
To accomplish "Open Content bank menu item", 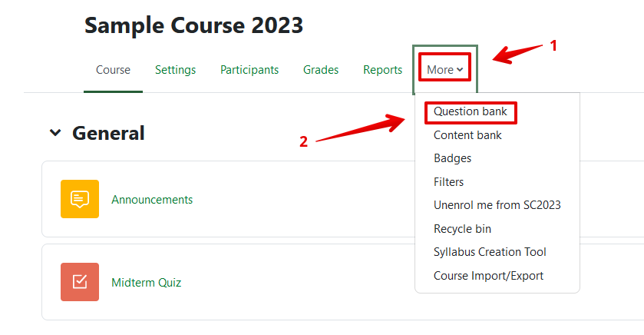I will 467,135.
